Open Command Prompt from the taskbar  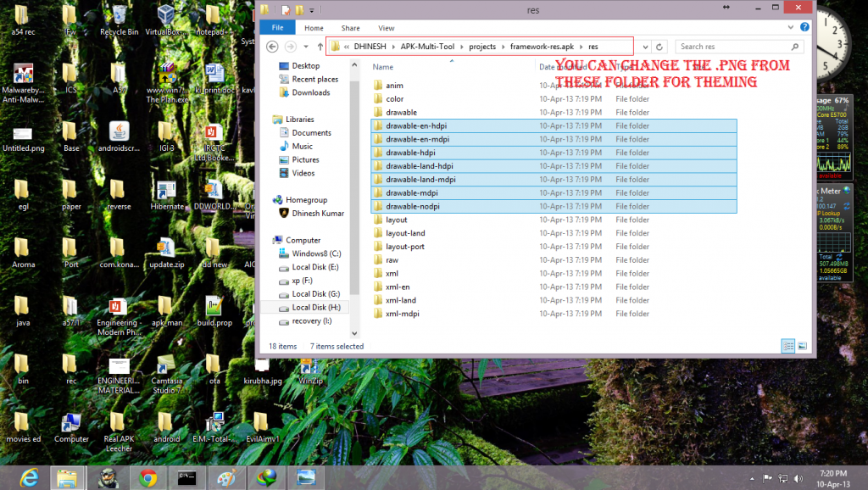[x=186, y=477]
